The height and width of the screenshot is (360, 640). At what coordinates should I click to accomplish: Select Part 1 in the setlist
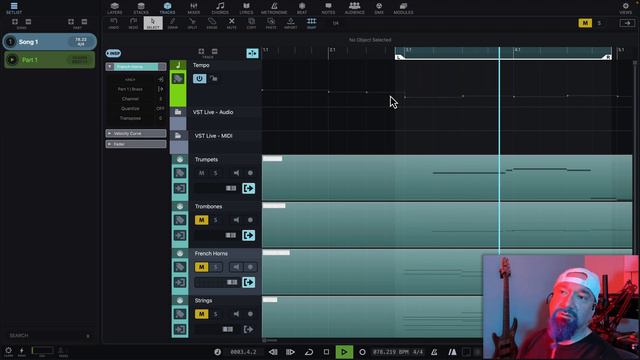(50, 60)
